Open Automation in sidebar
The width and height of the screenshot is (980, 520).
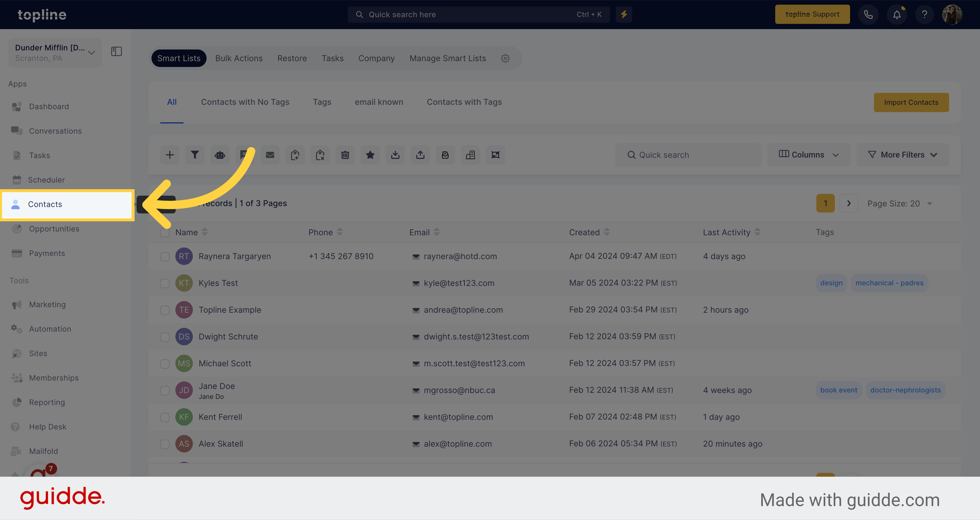click(x=50, y=329)
